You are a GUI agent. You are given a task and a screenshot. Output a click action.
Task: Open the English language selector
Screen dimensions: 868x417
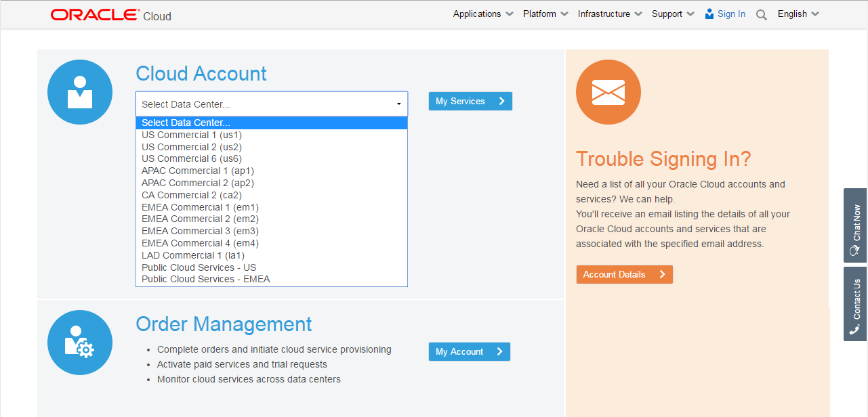pos(798,14)
